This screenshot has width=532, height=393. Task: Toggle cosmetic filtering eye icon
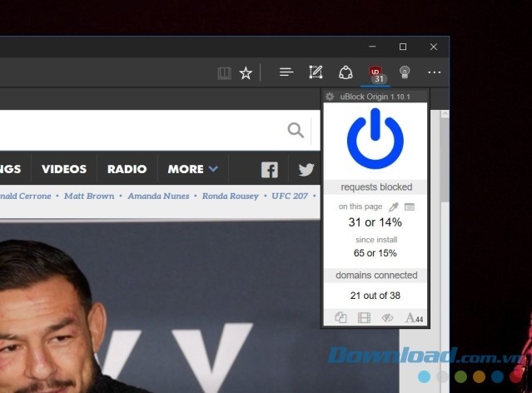coord(387,318)
